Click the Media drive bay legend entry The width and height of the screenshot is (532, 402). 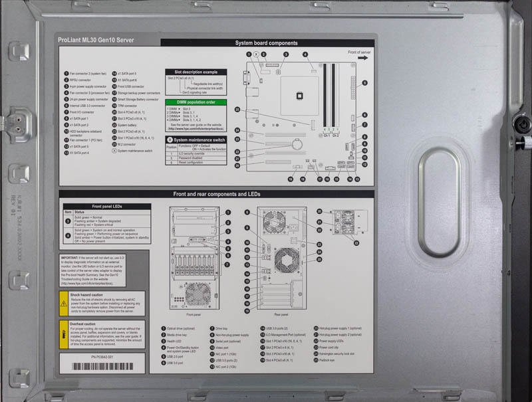[174, 335]
